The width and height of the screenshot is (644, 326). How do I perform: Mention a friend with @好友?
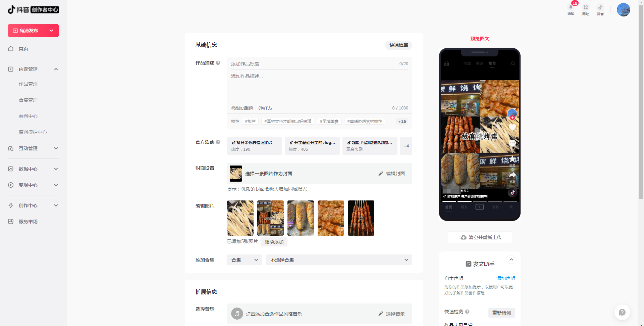point(266,108)
